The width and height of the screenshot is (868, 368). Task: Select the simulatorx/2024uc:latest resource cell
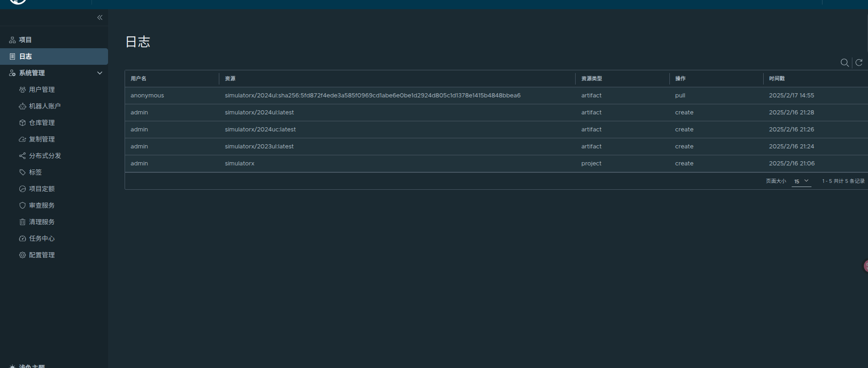[260, 130]
